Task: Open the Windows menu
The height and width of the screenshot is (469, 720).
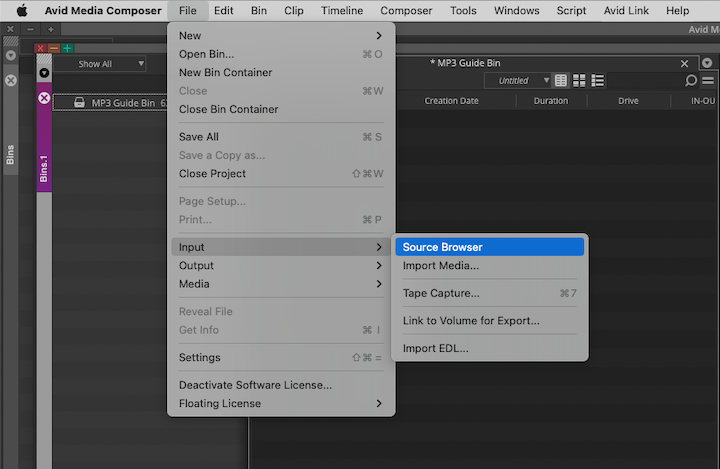Action: [x=517, y=10]
